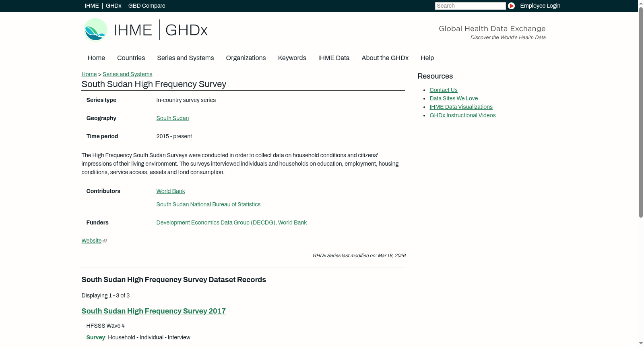Open GBD Compare from top bar
644x347 pixels.
pyautogui.click(x=147, y=6)
